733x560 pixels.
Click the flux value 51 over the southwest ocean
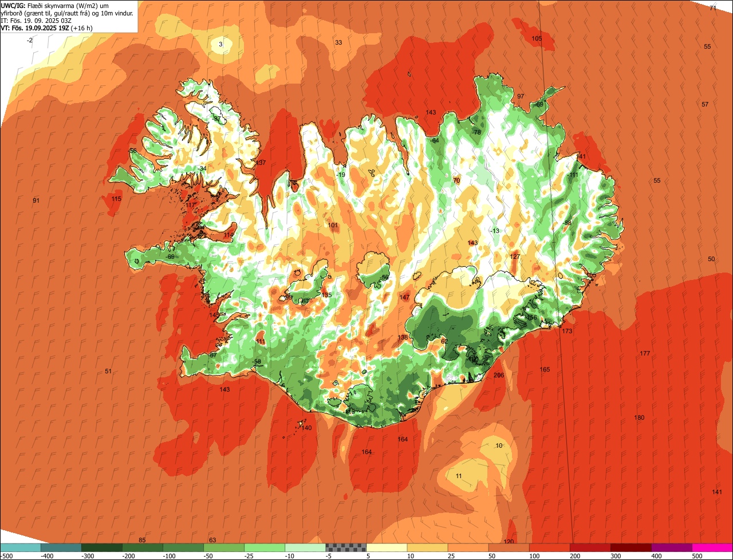108,371
